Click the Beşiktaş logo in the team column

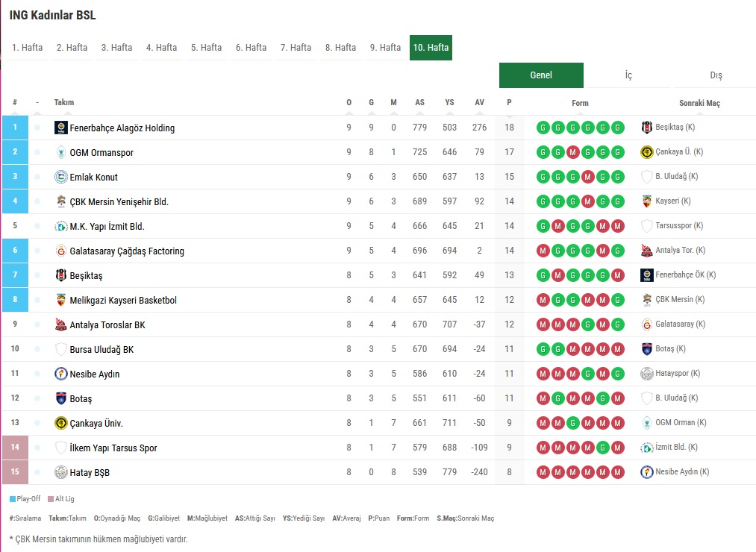[60, 275]
